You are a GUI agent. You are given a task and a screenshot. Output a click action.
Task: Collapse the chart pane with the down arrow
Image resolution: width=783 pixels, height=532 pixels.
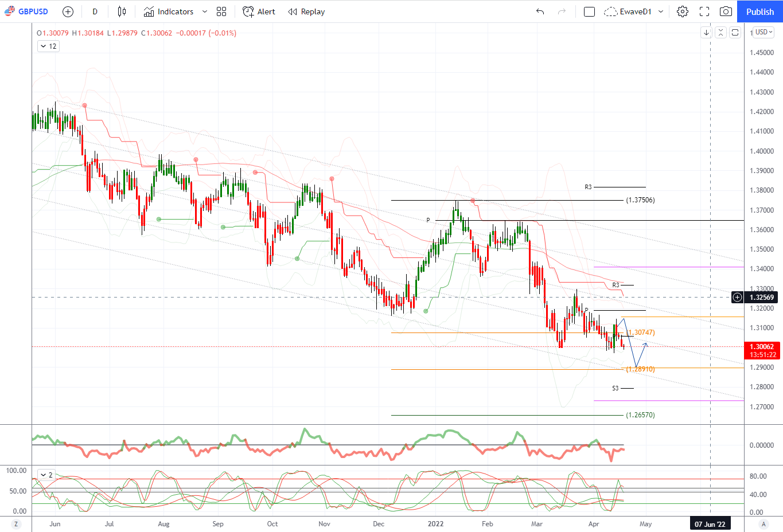[707, 33]
